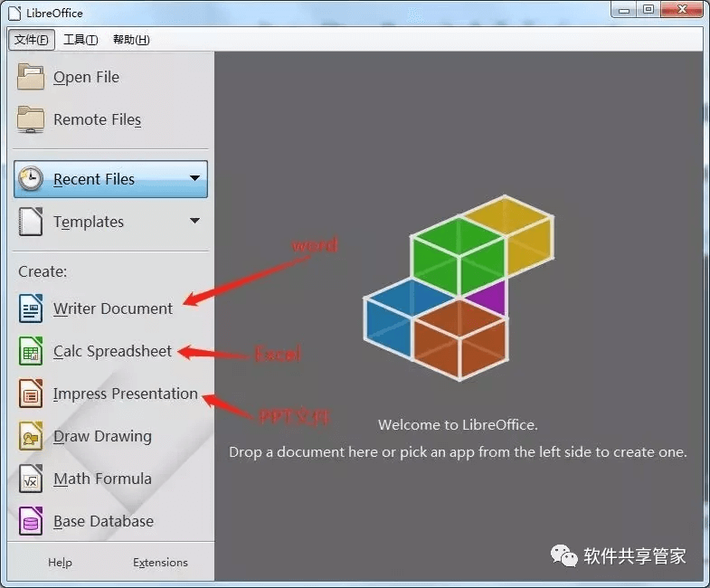Click the Writer Document icon
Image resolution: width=710 pixels, height=588 pixels.
click(x=31, y=308)
